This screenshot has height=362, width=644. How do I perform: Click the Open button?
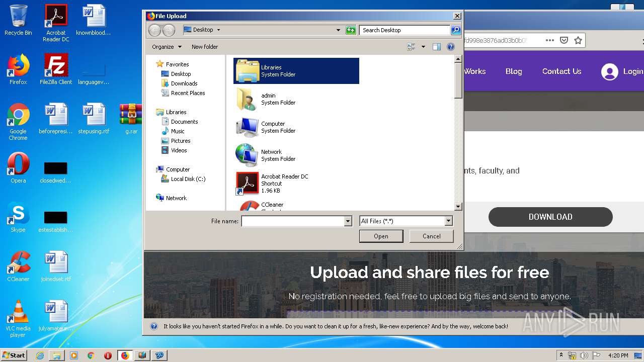coord(381,236)
